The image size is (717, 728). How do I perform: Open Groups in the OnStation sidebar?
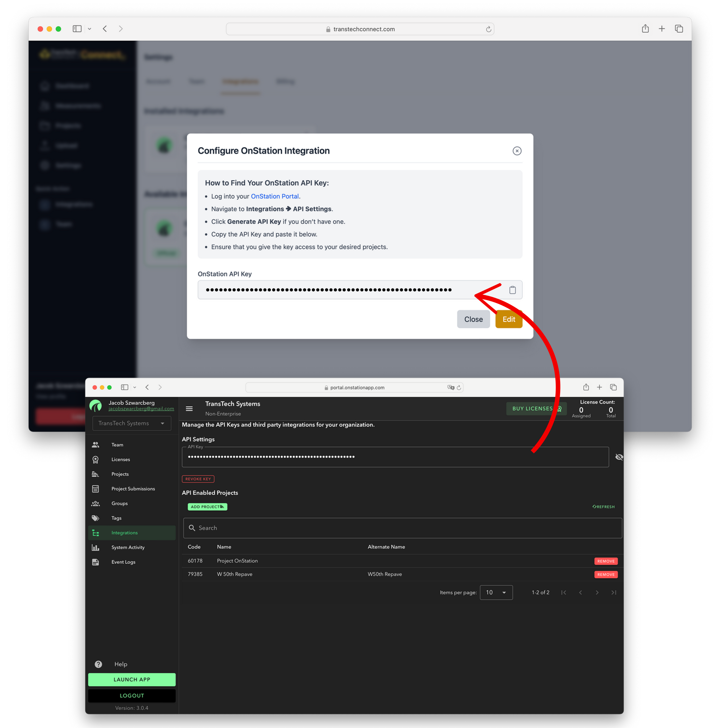131,503
